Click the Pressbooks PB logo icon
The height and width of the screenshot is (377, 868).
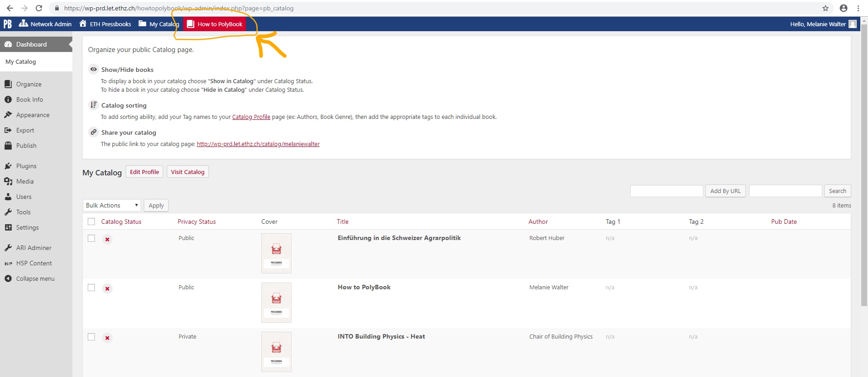[8, 24]
